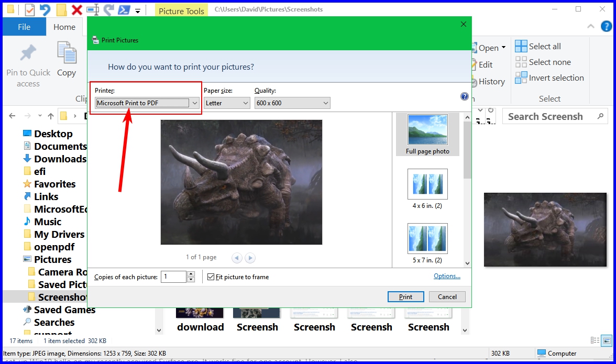Click the Up one level arrow
The width and height of the screenshot is (616, 364).
click(x=51, y=116)
